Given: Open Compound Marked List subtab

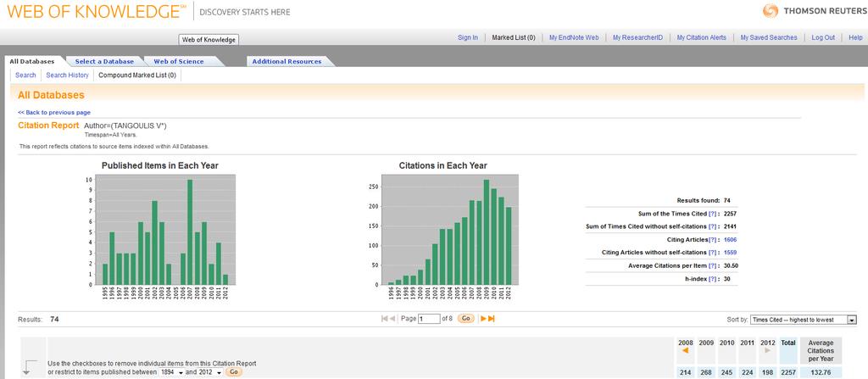Looking at the screenshot, I should pos(137,75).
